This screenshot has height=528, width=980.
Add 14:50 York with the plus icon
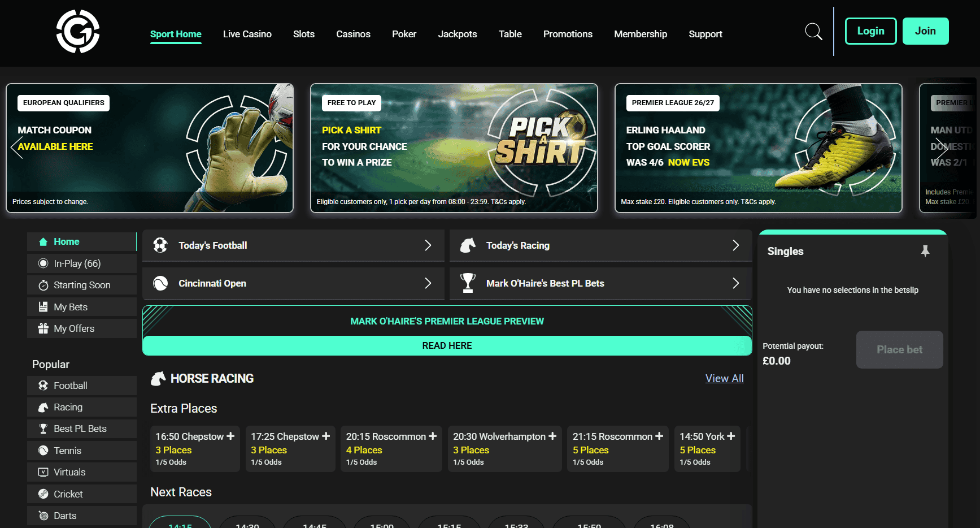point(731,436)
